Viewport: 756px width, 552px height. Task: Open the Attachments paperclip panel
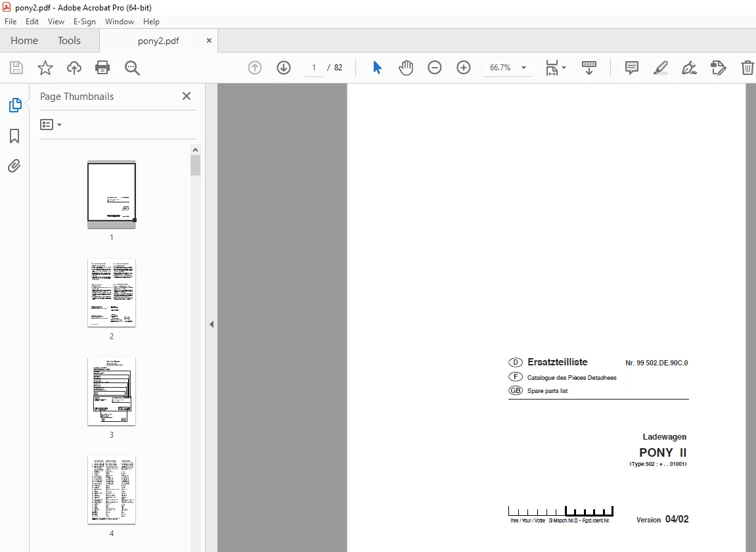coord(14,166)
